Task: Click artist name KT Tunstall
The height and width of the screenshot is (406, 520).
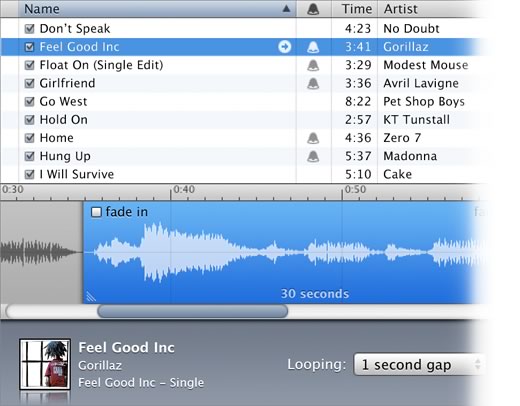Action: pos(417,120)
